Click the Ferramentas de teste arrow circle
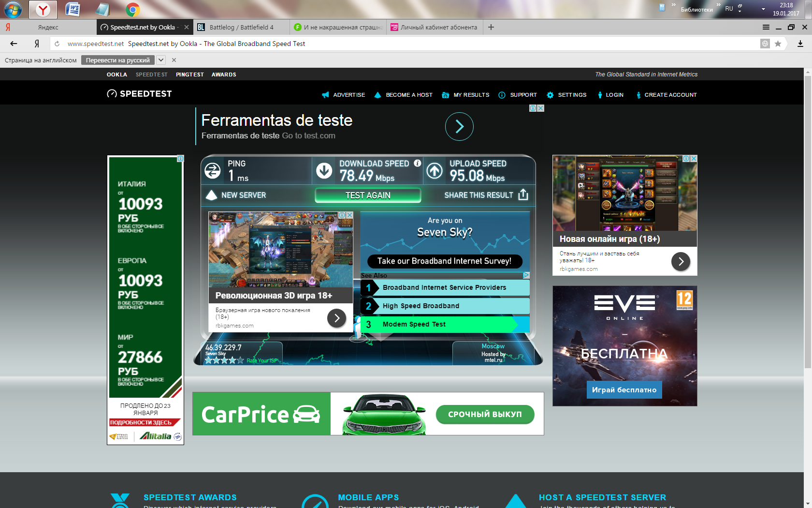 coord(459,127)
